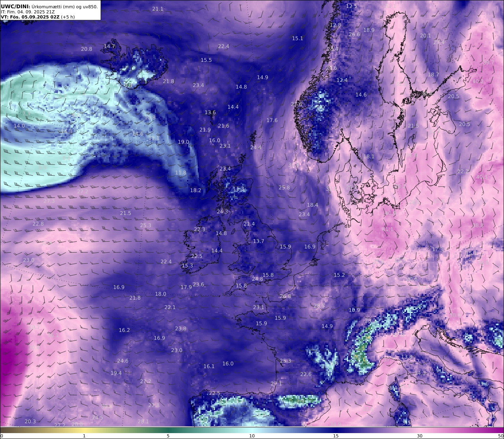
Task: Click the 22.3 value over Ireland
Action: tap(200, 229)
